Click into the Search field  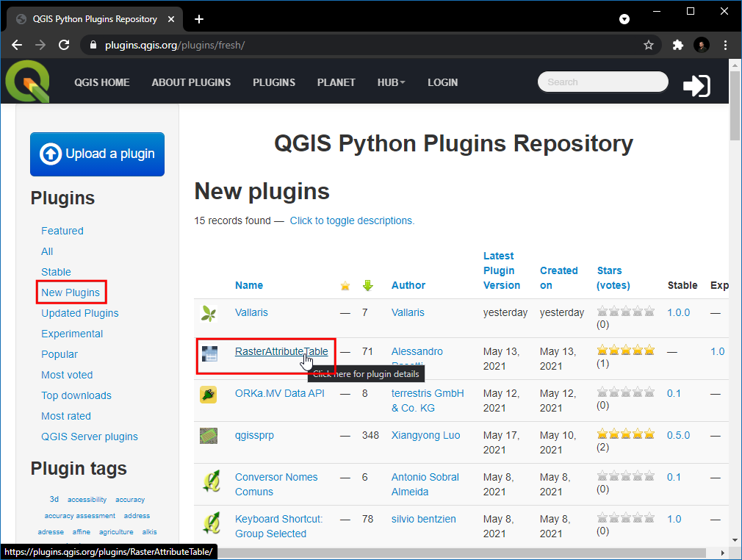tap(602, 82)
